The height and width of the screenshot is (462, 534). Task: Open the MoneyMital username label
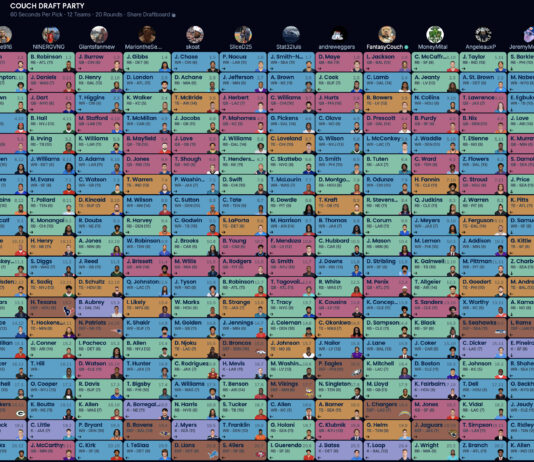(433, 47)
